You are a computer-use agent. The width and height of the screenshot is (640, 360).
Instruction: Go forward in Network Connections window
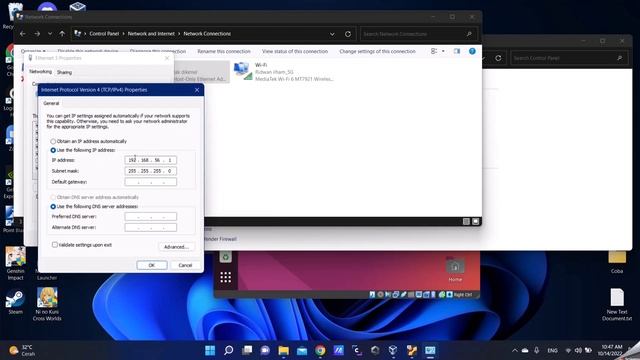[x=37, y=34]
